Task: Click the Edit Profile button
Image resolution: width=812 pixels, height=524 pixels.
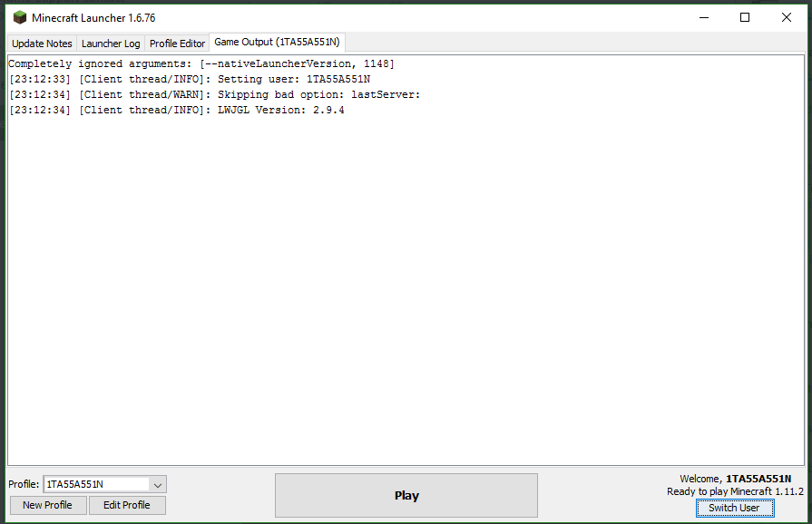Action: 127,505
